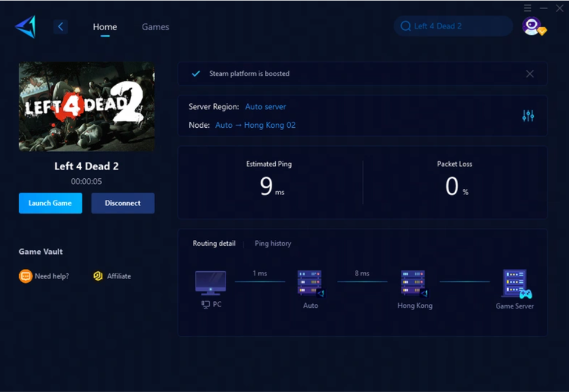Click the Steam boosted checkmark icon

[x=196, y=74]
